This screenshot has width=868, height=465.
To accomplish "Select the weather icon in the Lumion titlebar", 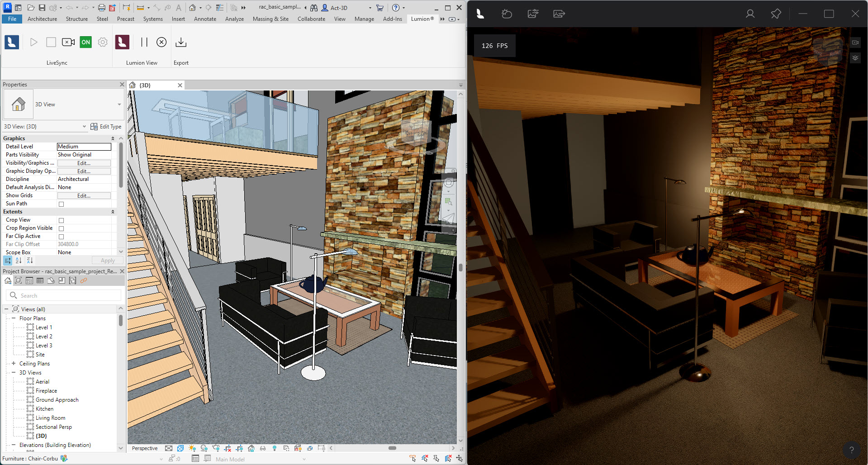I will tap(507, 14).
